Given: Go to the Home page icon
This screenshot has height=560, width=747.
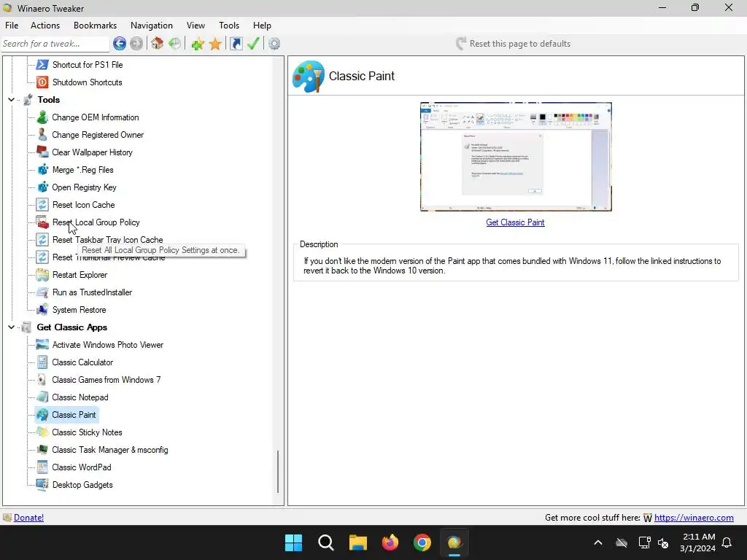Looking at the screenshot, I should tap(158, 44).
